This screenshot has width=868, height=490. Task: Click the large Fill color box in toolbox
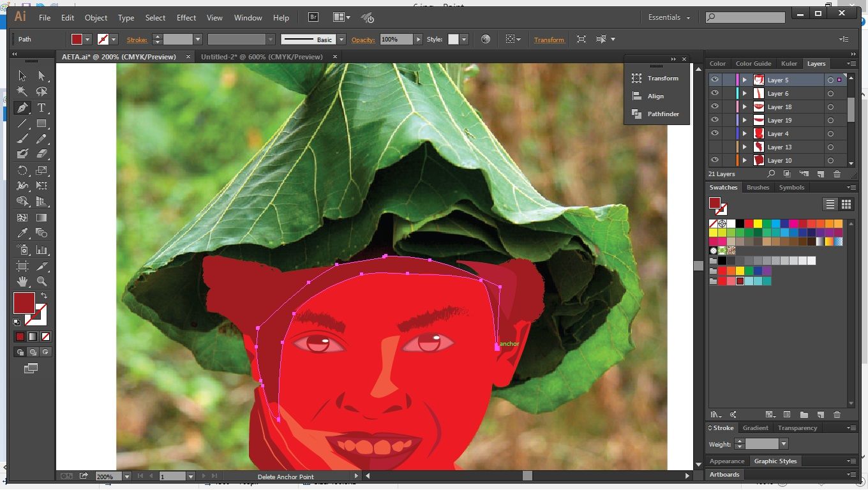(24, 302)
